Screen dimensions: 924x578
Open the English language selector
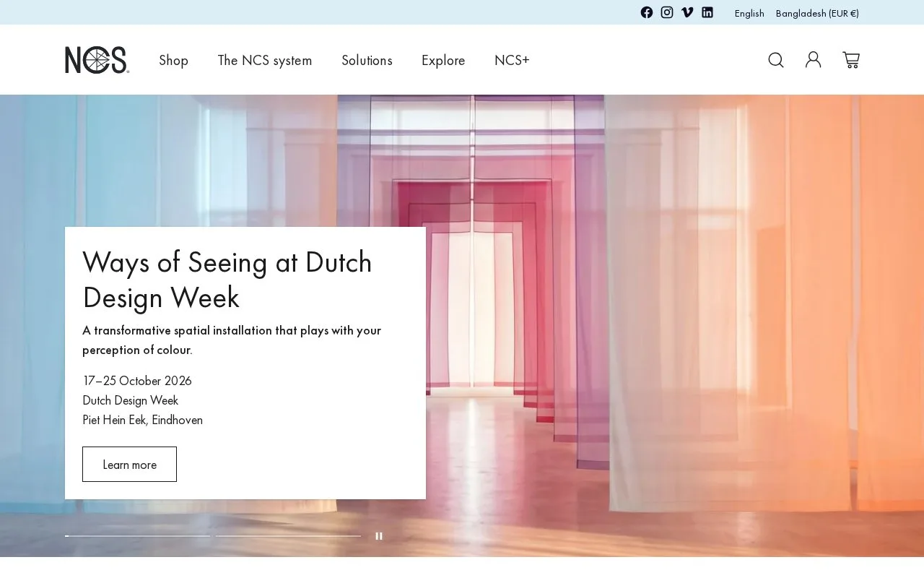(749, 13)
